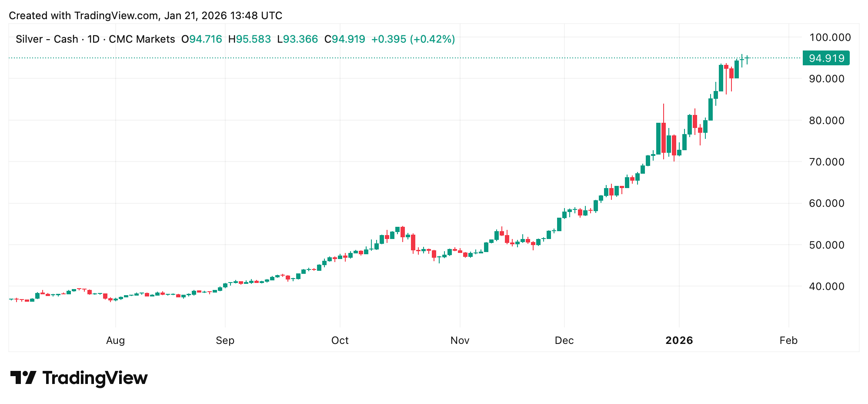
Task: Click the Oct label on time axis
Action: pyautogui.click(x=341, y=341)
